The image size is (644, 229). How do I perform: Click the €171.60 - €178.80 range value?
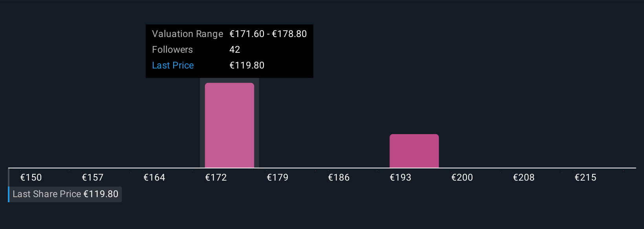click(x=268, y=34)
